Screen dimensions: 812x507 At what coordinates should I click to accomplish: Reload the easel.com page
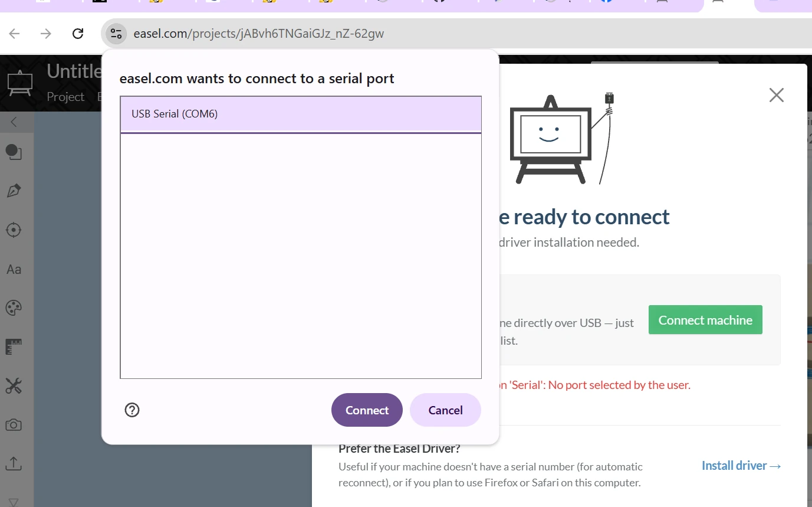click(77, 34)
